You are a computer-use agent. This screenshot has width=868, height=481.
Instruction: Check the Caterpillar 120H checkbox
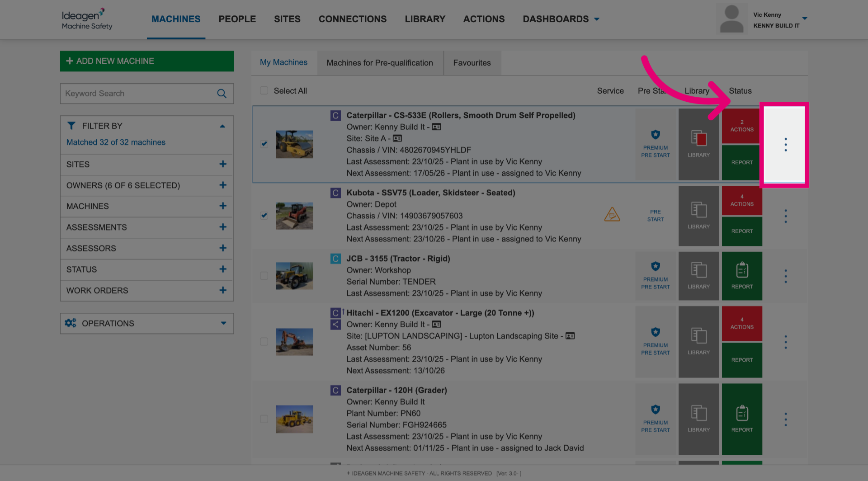click(x=264, y=419)
